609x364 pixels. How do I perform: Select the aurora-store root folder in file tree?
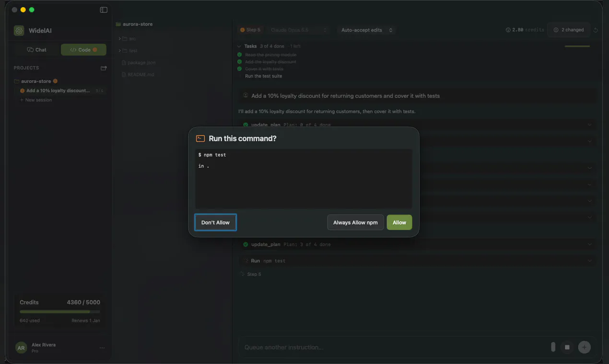click(134, 24)
